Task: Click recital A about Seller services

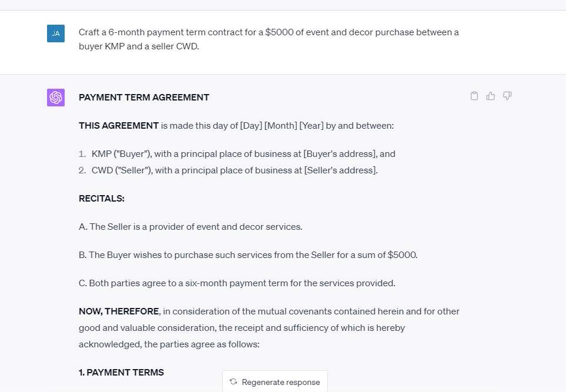Action: click(190, 226)
